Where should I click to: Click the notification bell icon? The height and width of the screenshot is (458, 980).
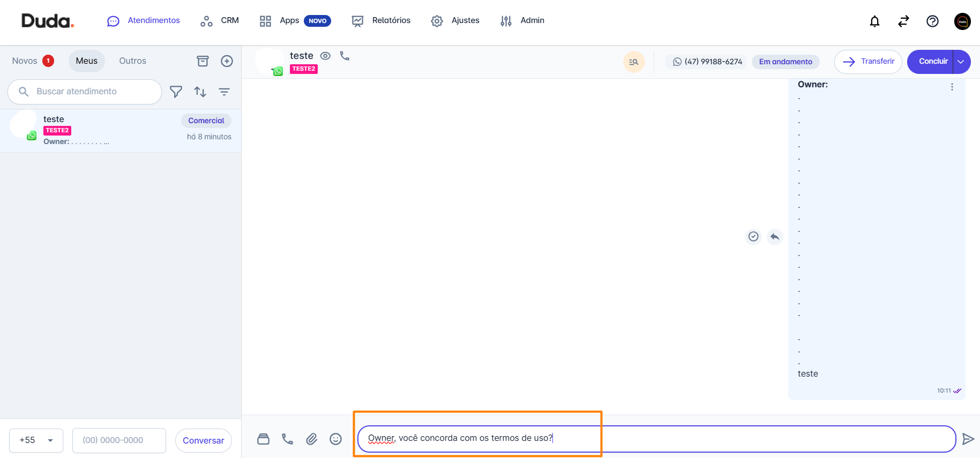click(x=874, y=21)
